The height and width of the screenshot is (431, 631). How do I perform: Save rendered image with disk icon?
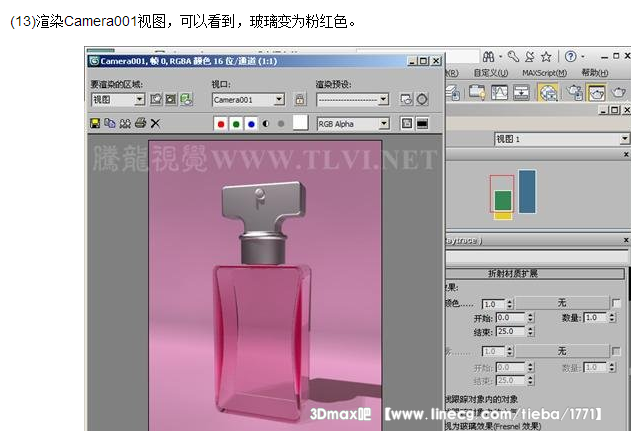[95, 124]
